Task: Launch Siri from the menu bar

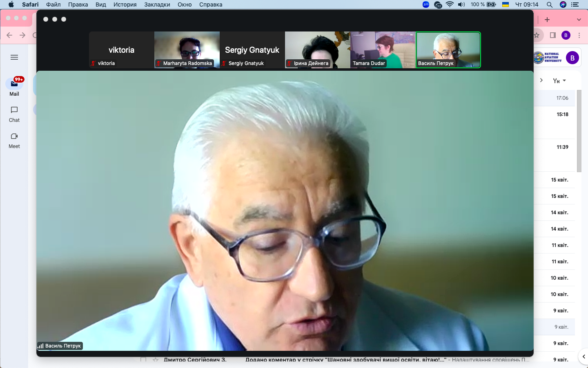Action: [x=563, y=4]
